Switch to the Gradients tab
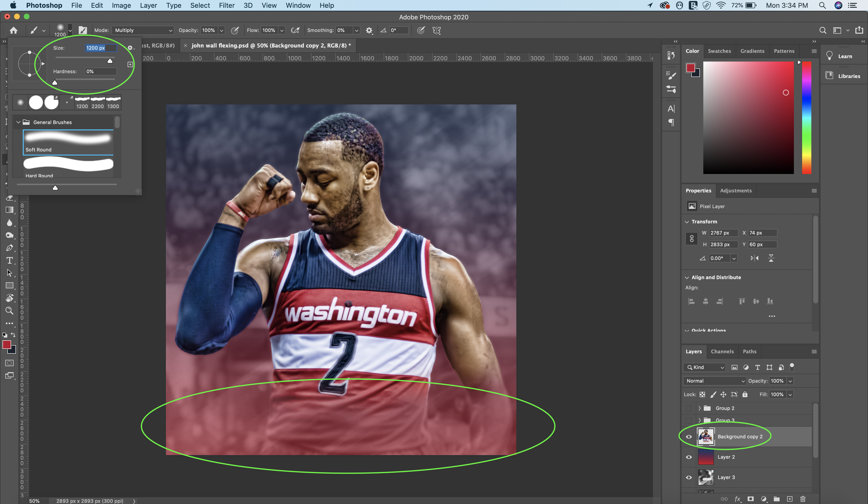 pos(752,51)
